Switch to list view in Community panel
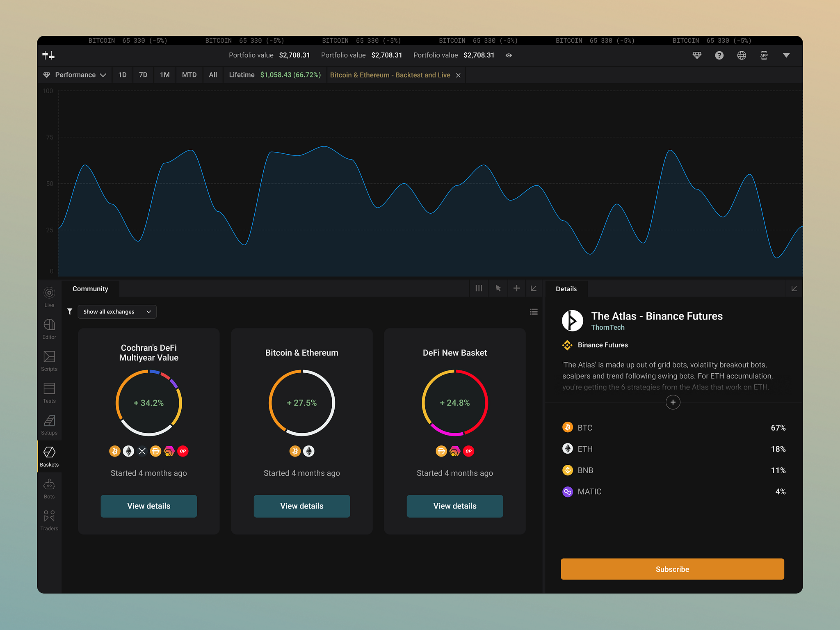This screenshot has width=840, height=630. click(x=534, y=312)
